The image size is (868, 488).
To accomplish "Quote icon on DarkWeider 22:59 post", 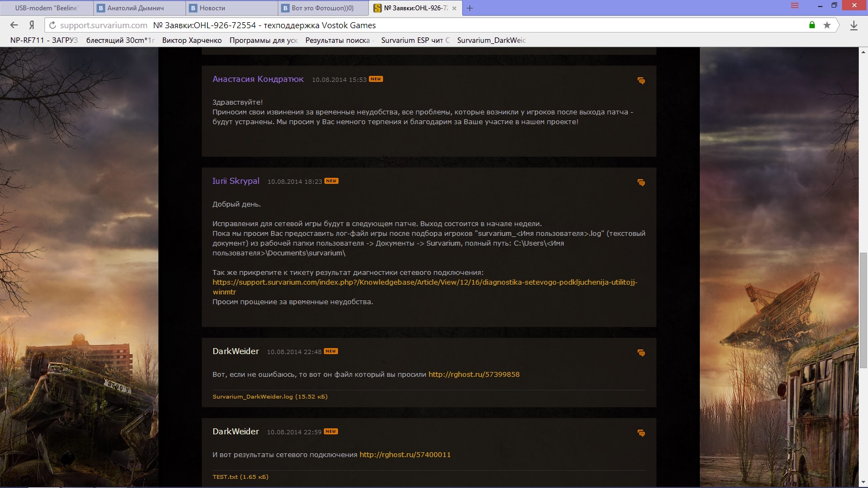I will (641, 433).
